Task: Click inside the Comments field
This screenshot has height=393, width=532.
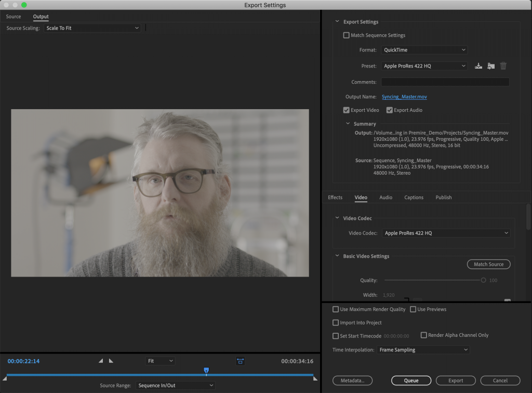Action: [445, 82]
